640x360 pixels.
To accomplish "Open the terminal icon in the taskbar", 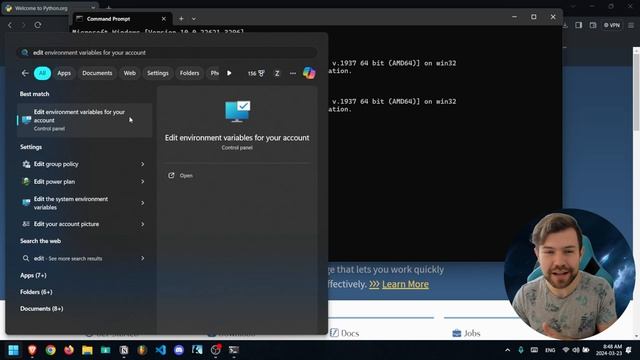I will [233, 350].
